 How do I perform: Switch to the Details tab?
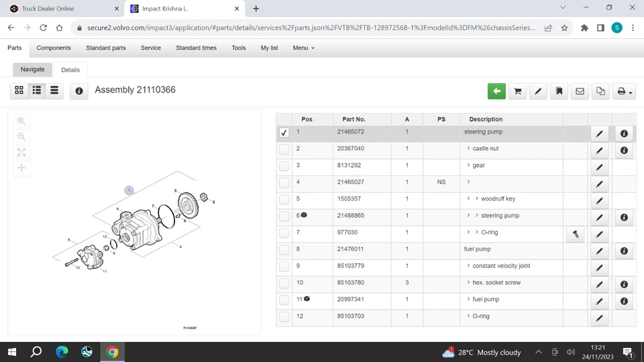point(70,70)
